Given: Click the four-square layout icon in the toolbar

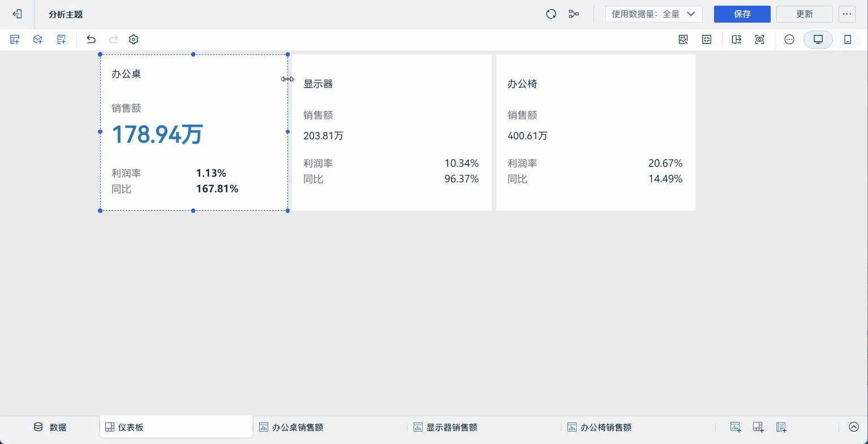Looking at the screenshot, I should click(707, 40).
